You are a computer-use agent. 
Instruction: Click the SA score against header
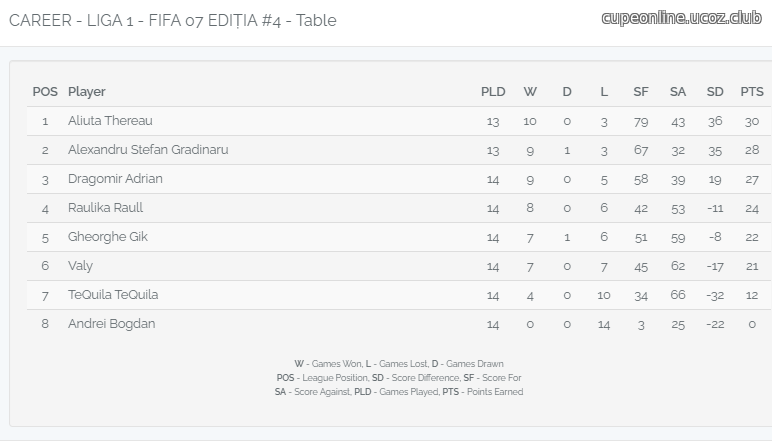pyautogui.click(x=678, y=92)
